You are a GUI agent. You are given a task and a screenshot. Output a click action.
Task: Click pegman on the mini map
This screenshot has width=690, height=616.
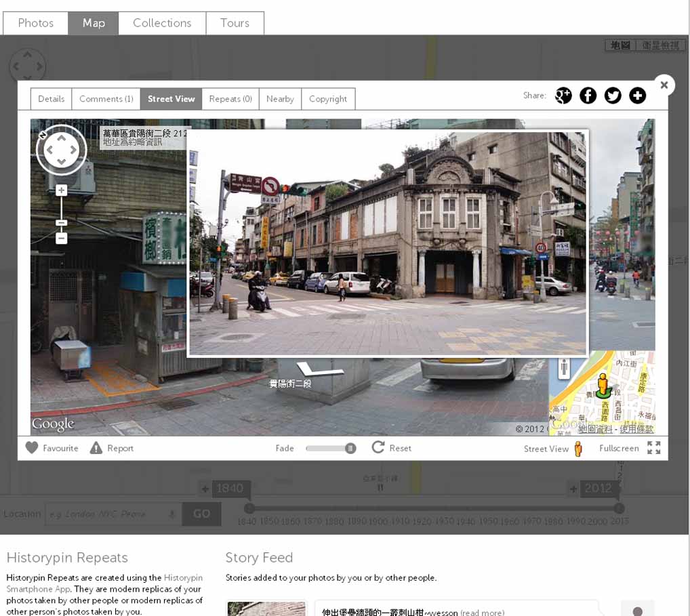(603, 386)
